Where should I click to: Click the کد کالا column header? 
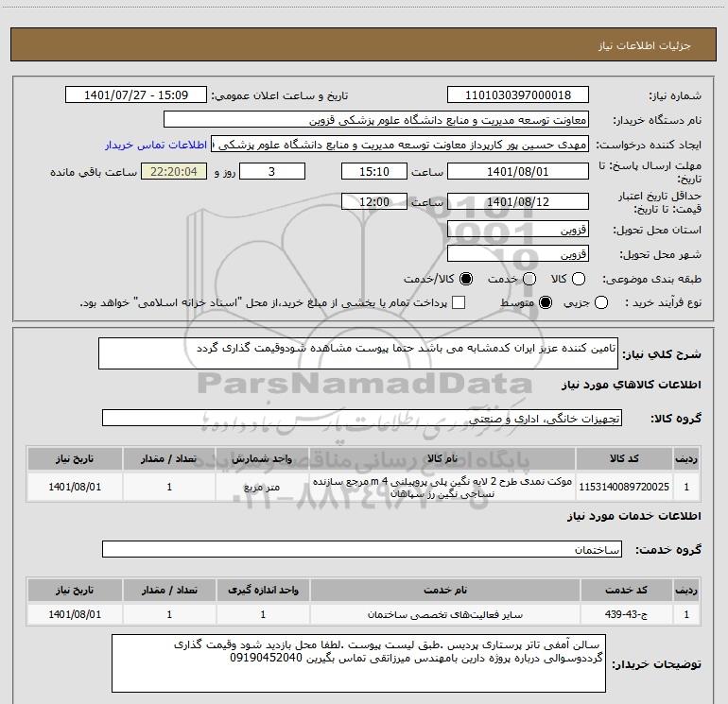[624, 458]
